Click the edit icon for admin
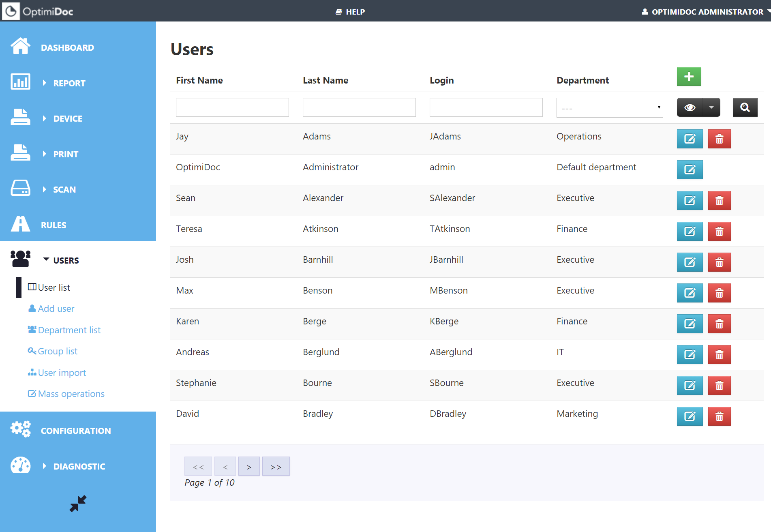The width and height of the screenshot is (771, 532). pos(689,170)
